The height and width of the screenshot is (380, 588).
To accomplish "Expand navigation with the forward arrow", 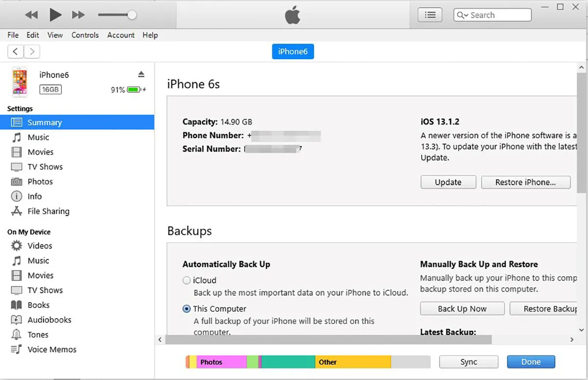I will [x=31, y=51].
